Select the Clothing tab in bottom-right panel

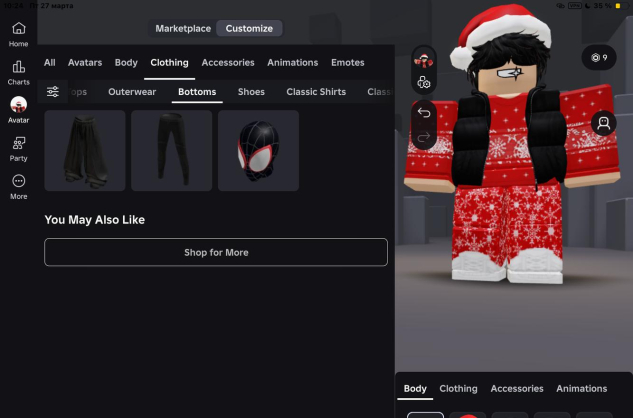coord(458,388)
